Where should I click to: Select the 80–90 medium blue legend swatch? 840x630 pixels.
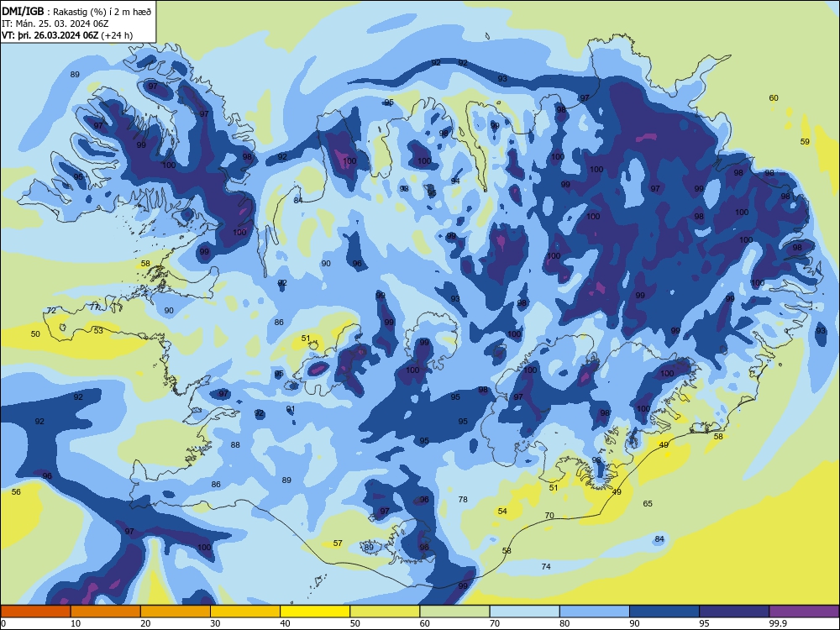(x=595, y=612)
